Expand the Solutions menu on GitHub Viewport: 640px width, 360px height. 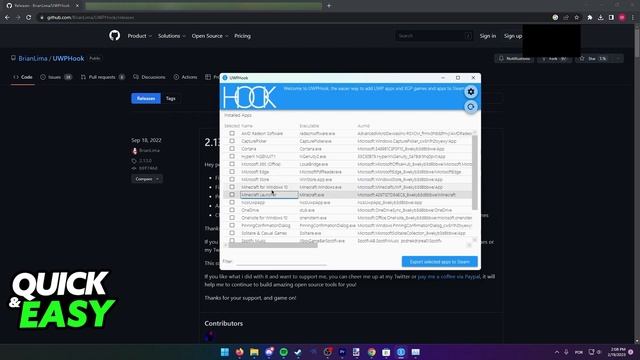[x=171, y=36]
